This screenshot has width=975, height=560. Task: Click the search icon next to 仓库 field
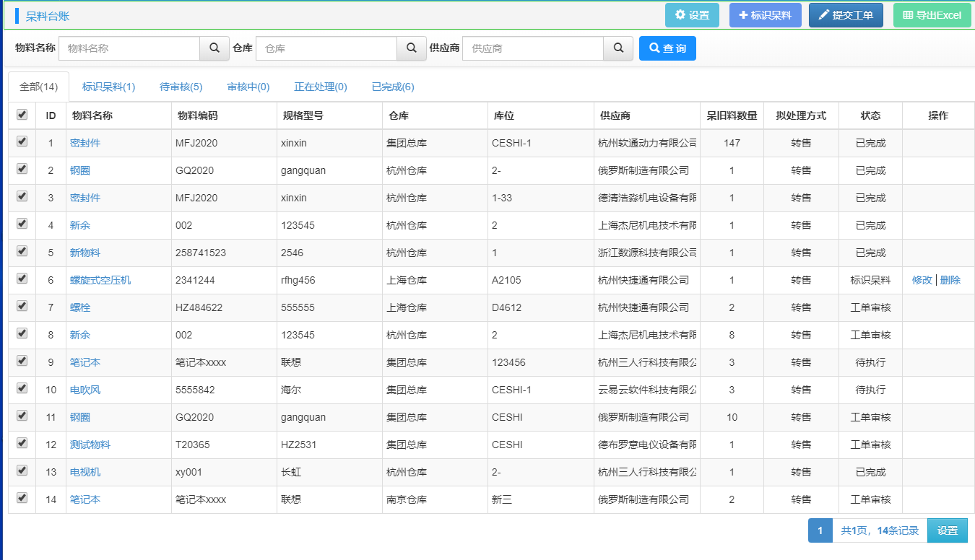(412, 48)
